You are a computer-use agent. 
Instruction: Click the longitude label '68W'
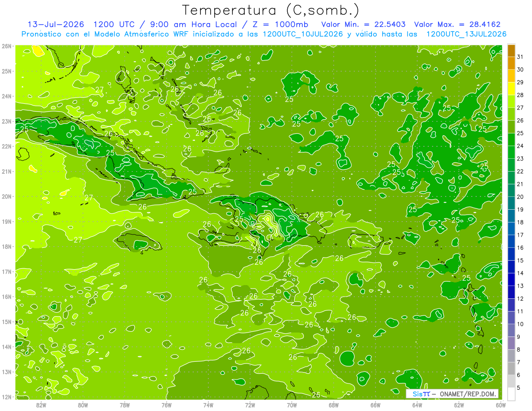tap(333, 405)
